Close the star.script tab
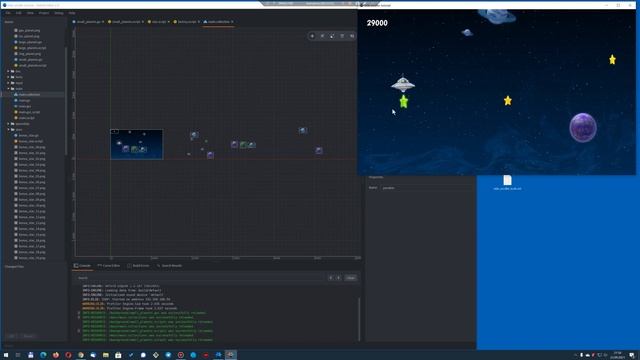The image size is (640, 360). (x=169, y=22)
